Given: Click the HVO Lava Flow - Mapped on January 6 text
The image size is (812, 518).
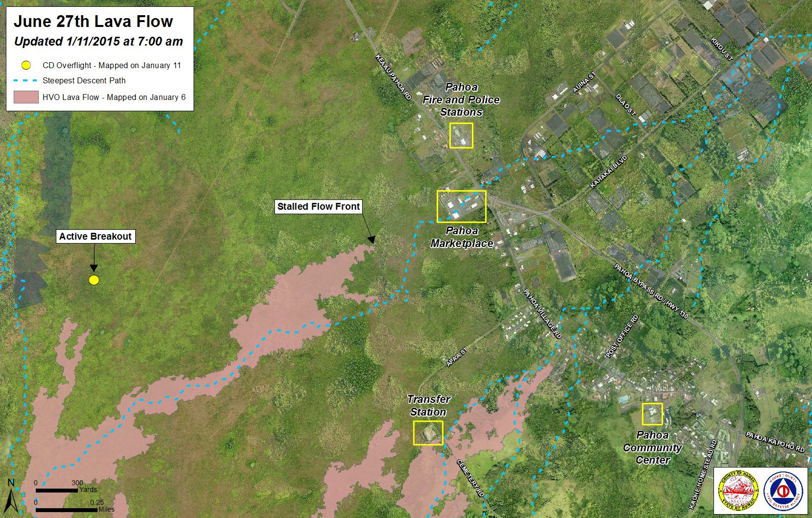Looking at the screenshot, I should tap(114, 97).
